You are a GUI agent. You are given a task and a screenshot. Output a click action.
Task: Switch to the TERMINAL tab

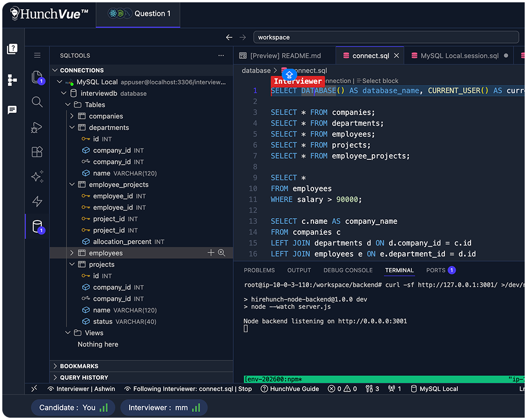[399, 270]
